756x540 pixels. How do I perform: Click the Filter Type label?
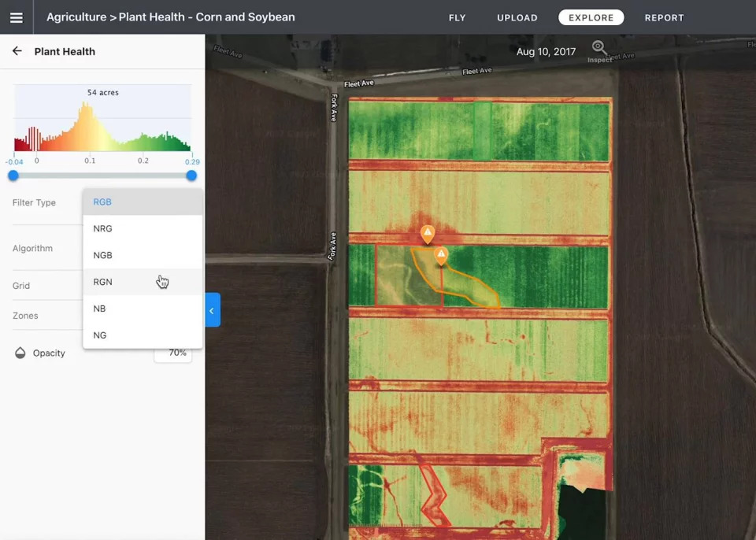pyautogui.click(x=34, y=202)
